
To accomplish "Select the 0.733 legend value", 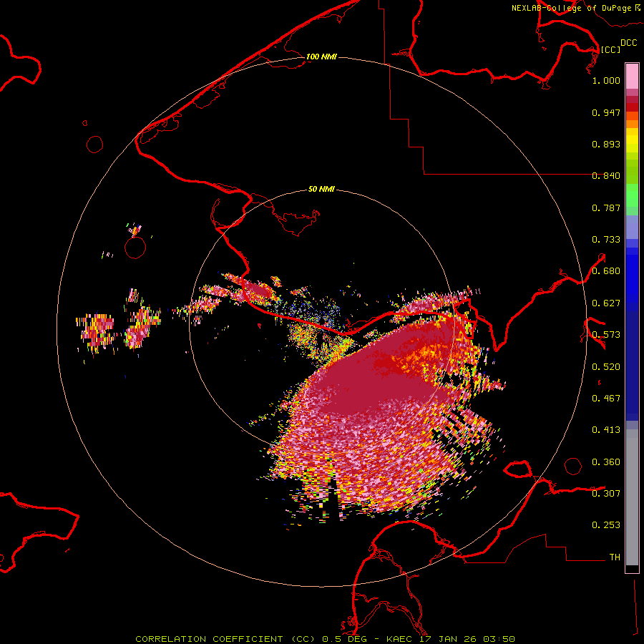I will pos(606,240).
